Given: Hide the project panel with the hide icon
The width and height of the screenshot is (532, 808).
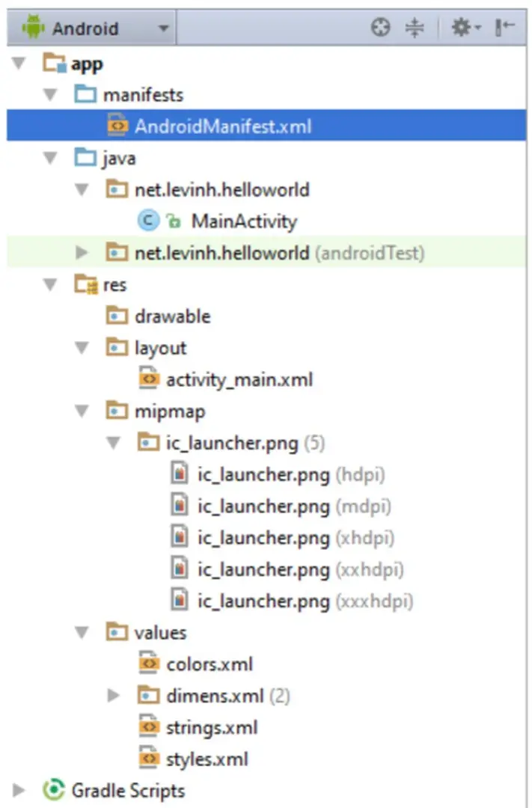Looking at the screenshot, I should point(505,28).
